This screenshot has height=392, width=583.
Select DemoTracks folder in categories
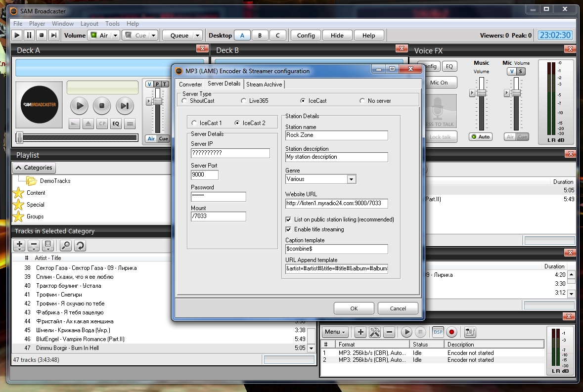click(x=55, y=181)
